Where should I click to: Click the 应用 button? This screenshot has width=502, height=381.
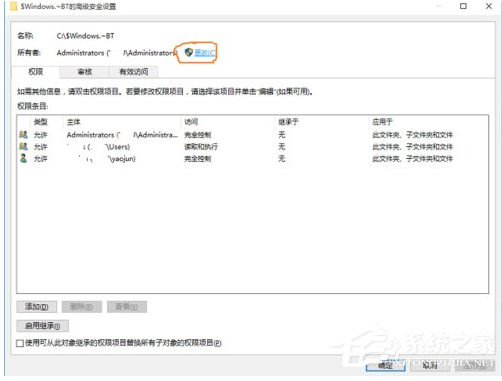tap(474, 365)
